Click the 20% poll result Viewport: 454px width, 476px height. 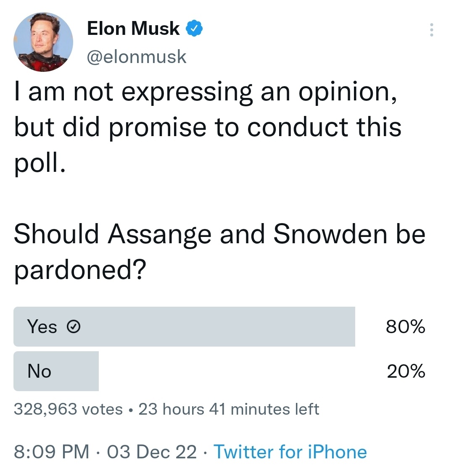click(406, 371)
